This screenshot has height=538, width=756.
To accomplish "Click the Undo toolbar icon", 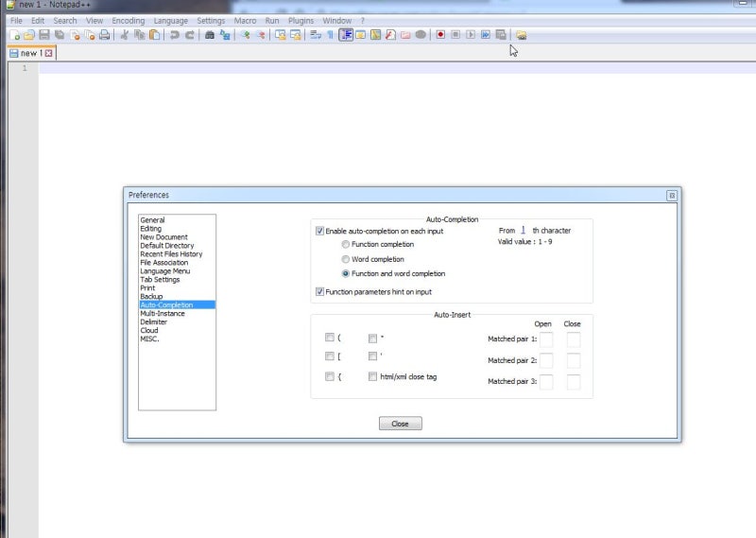I will (175, 35).
